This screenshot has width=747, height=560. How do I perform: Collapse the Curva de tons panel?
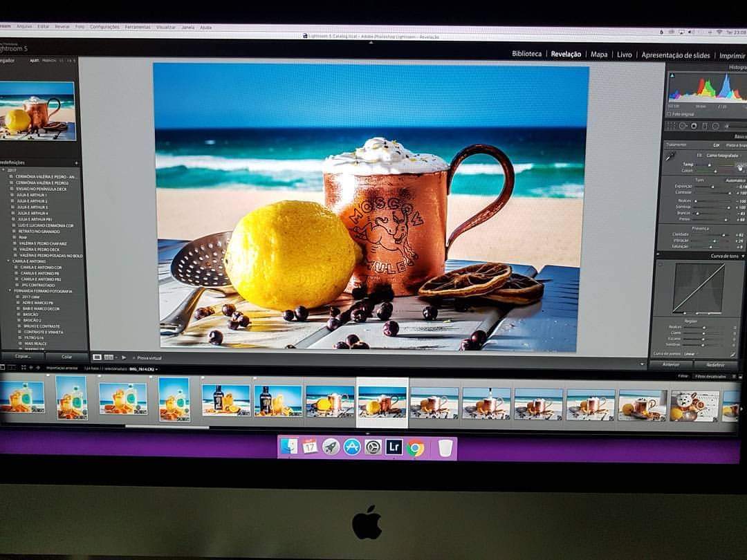(742, 256)
